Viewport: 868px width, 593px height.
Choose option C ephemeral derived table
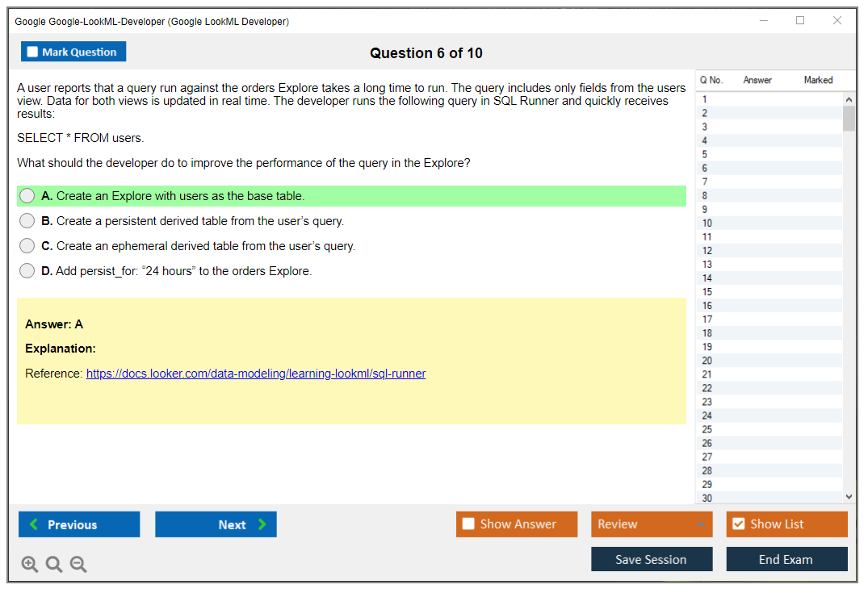tap(27, 246)
